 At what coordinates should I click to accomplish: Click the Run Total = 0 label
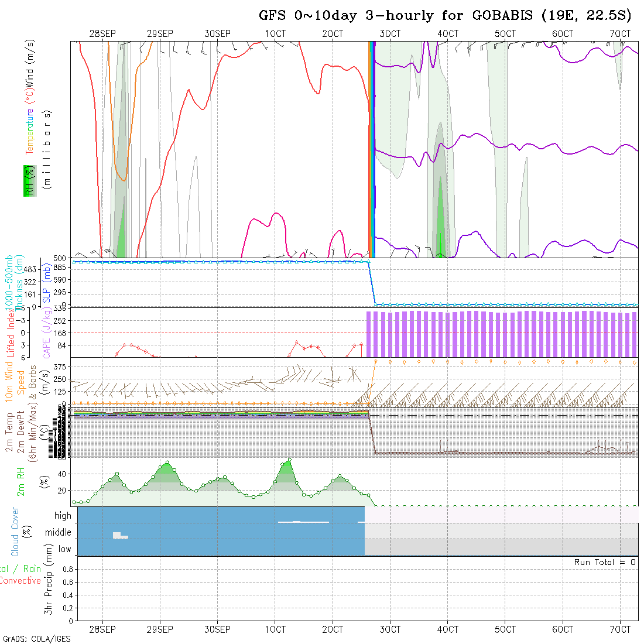click(x=605, y=562)
